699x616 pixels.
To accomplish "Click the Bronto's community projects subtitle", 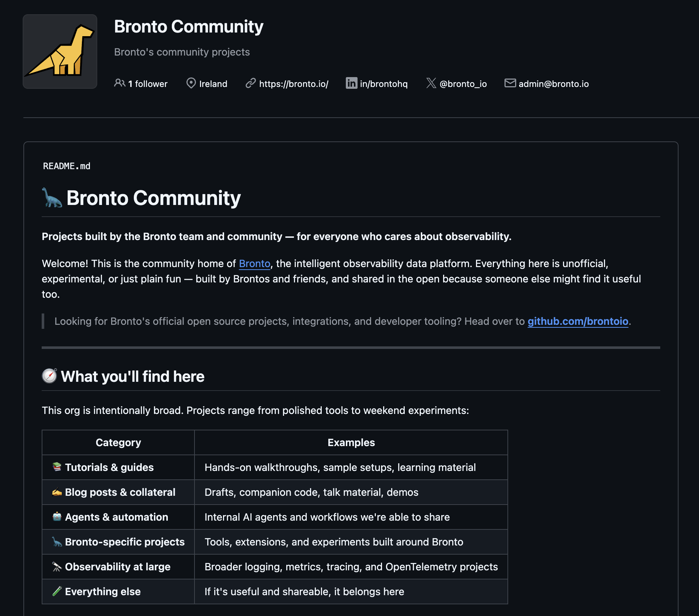I will click(x=182, y=52).
